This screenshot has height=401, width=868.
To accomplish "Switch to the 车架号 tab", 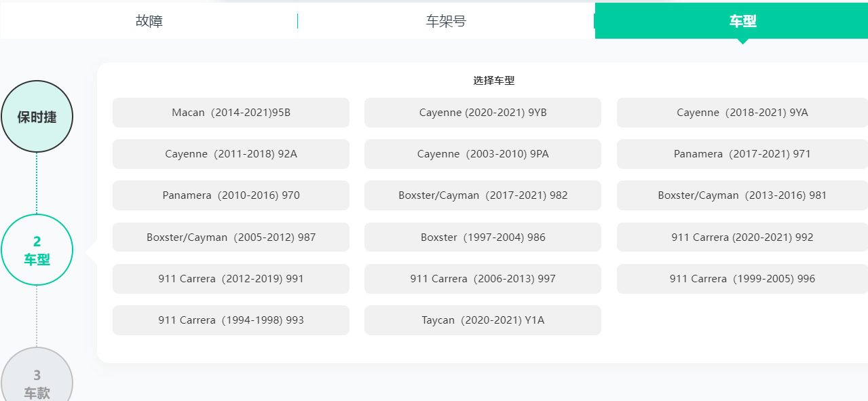I will coord(447,20).
